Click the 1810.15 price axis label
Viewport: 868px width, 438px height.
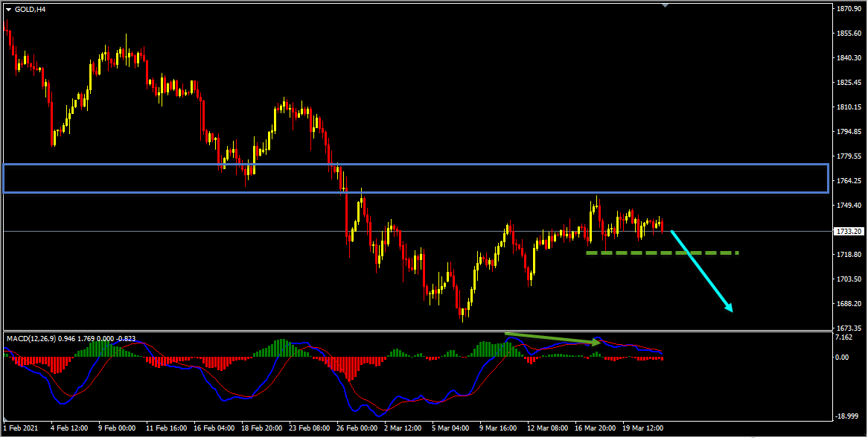[x=849, y=107]
